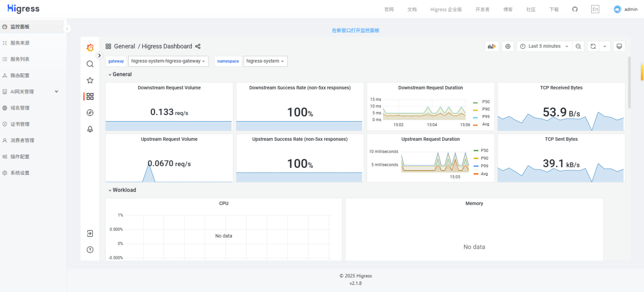Share the Higress Dashboard
This screenshot has width=644, height=292.
198,46
